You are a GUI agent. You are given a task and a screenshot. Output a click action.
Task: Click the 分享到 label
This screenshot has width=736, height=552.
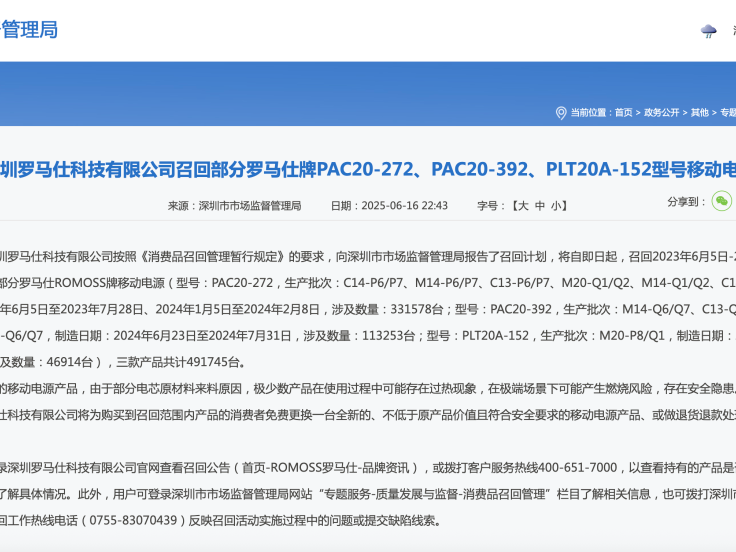point(686,202)
